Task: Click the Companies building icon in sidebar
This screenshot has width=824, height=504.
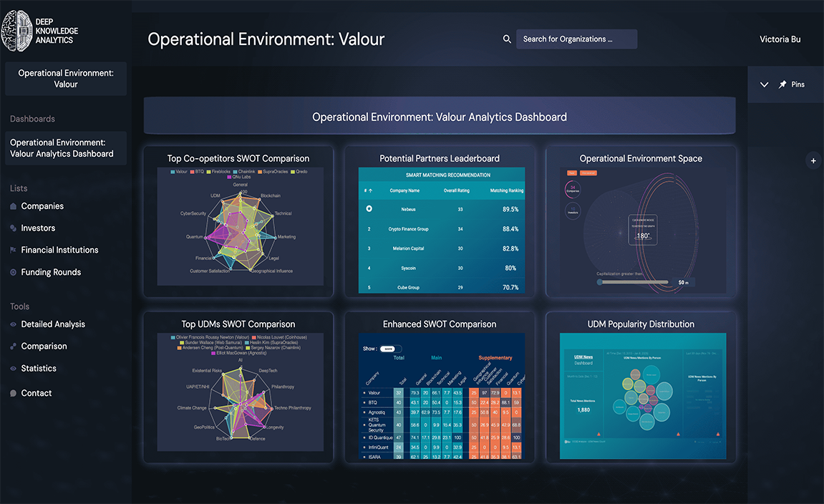Action: (14, 206)
